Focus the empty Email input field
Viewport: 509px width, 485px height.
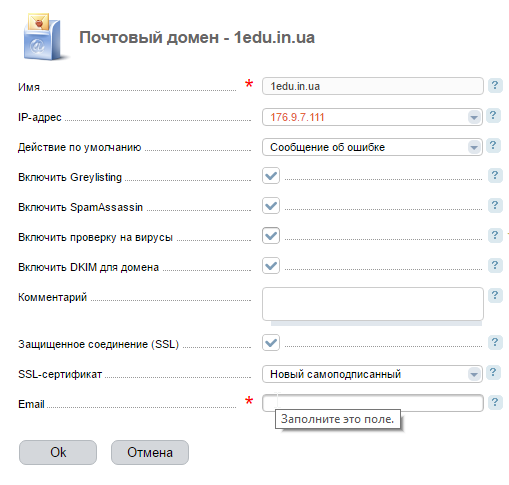tap(373, 403)
